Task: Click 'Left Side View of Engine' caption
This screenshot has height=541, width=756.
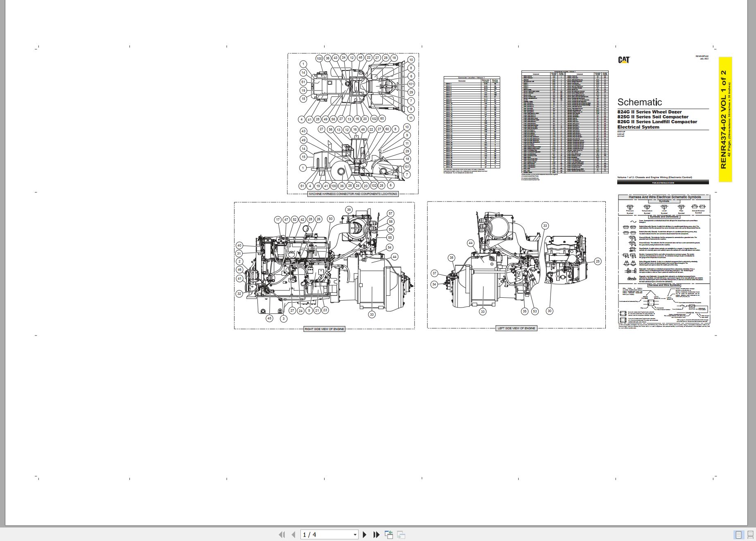Action: pyautogui.click(x=516, y=328)
